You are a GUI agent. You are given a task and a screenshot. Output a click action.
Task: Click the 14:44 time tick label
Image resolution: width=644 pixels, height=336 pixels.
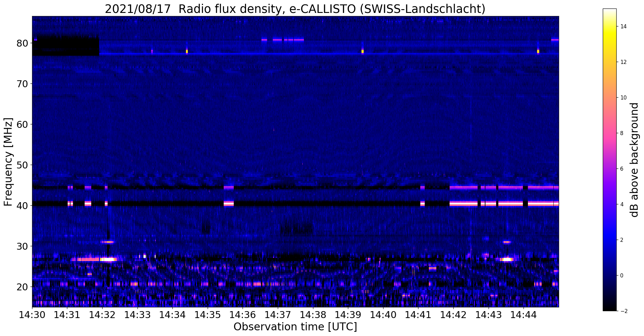[x=524, y=314]
